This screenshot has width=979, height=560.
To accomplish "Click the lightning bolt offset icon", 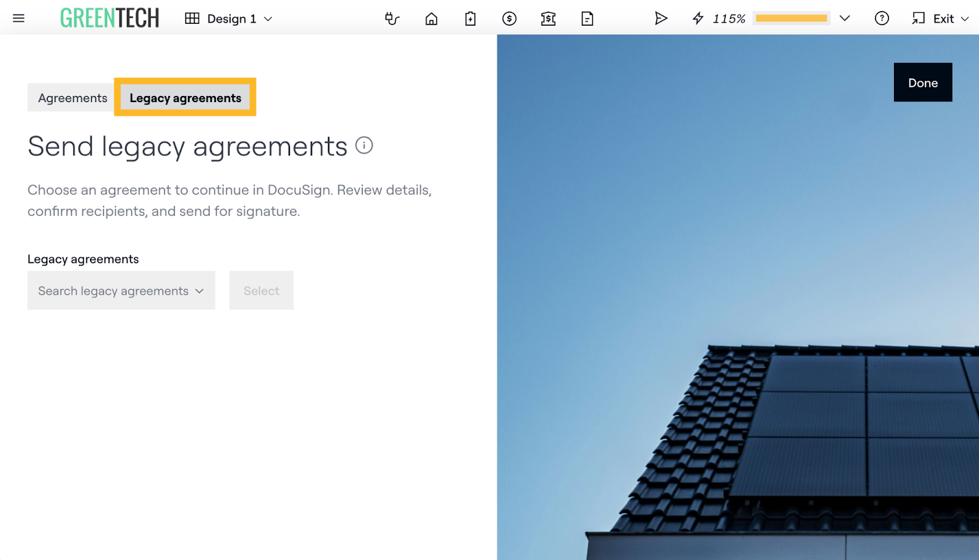I will (x=698, y=18).
